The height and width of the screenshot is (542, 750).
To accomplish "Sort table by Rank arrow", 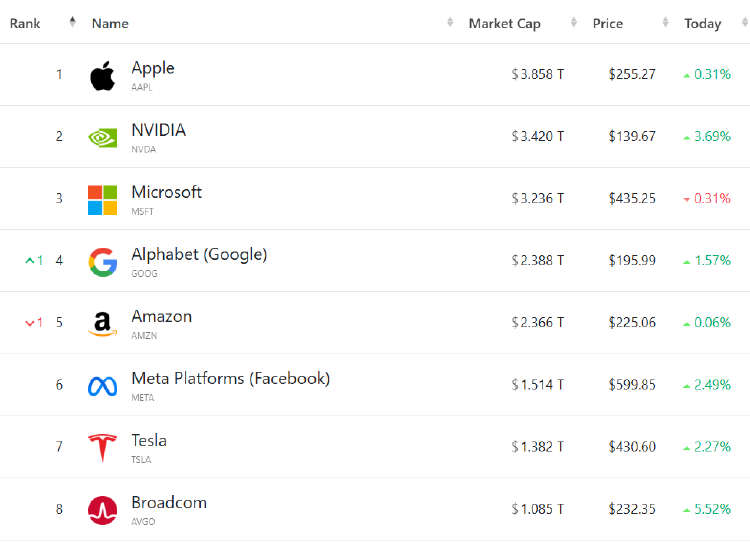I will [72, 22].
